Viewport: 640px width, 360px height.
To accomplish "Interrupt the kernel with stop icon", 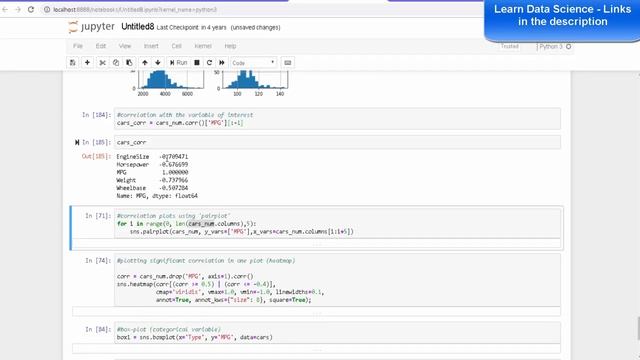I will [197, 62].
